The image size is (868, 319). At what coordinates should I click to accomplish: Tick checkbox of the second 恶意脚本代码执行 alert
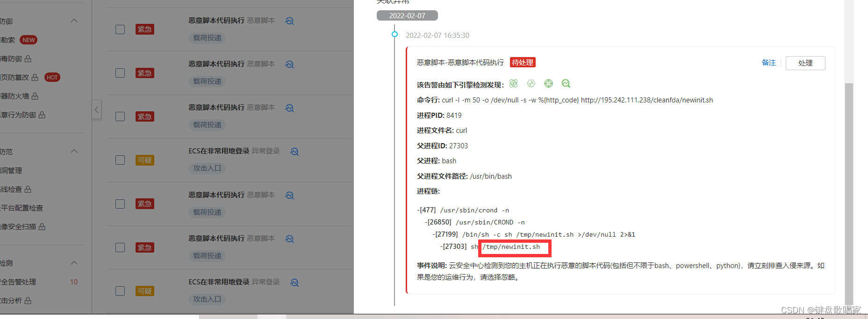pos(120,73)
